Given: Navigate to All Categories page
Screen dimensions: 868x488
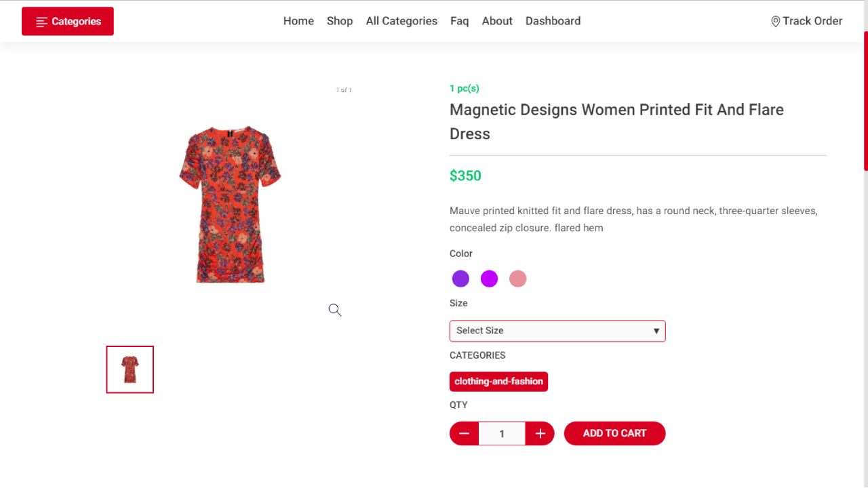Looking at the screenshot, I should 401,21.
